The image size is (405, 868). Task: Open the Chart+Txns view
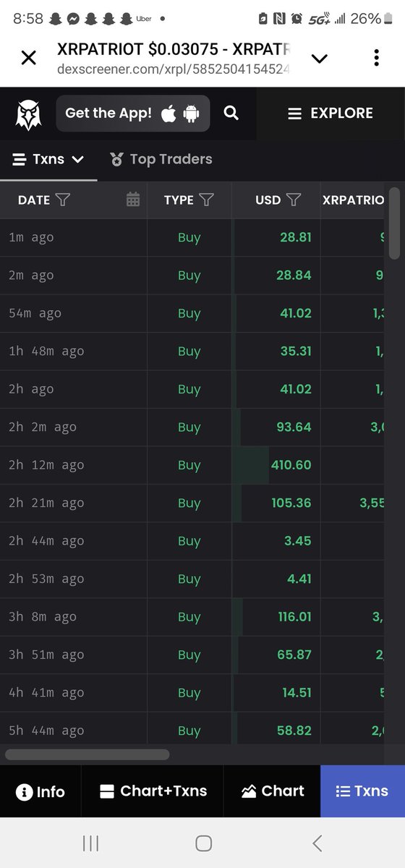(x=153, y=791)
